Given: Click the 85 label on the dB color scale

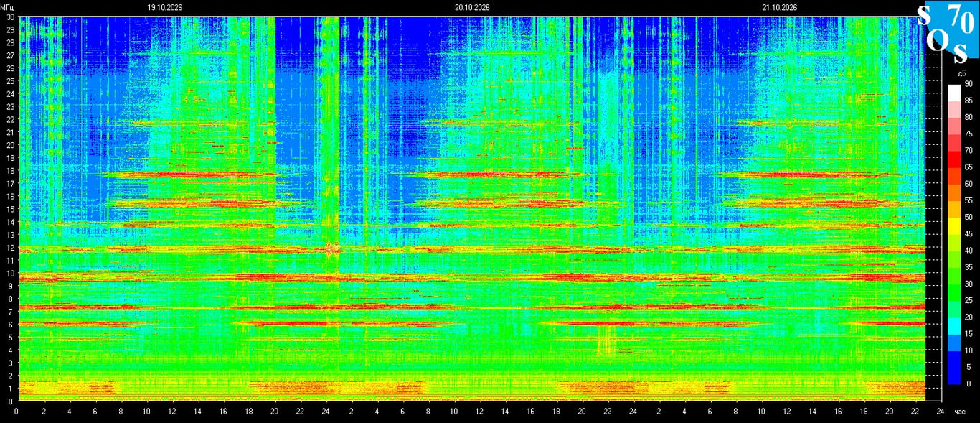Looking at the screenshot, I should click(x=969, y=101).
